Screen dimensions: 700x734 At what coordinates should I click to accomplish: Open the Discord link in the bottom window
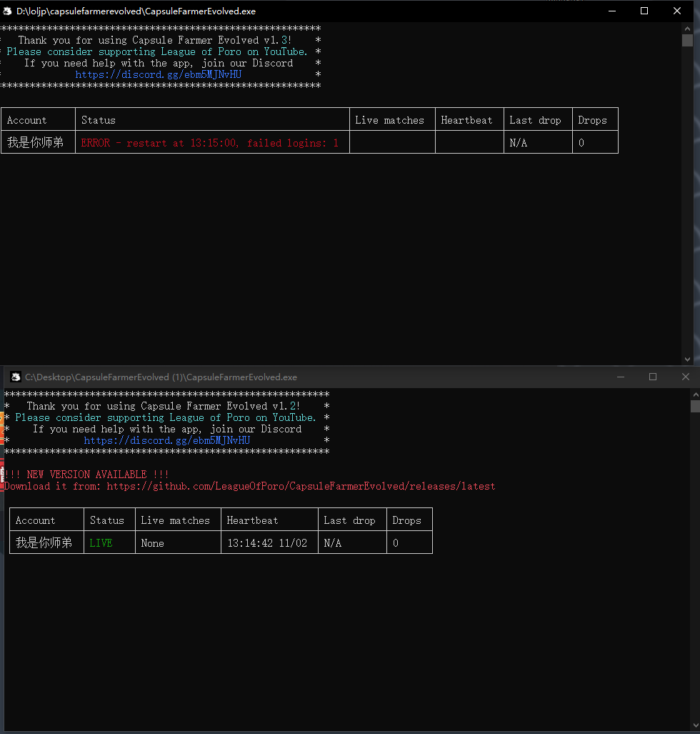pos(166,440)
